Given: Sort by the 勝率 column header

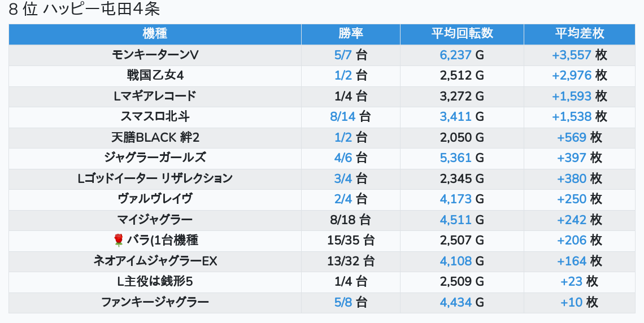Looking at the screenshot, I should 351,34.
